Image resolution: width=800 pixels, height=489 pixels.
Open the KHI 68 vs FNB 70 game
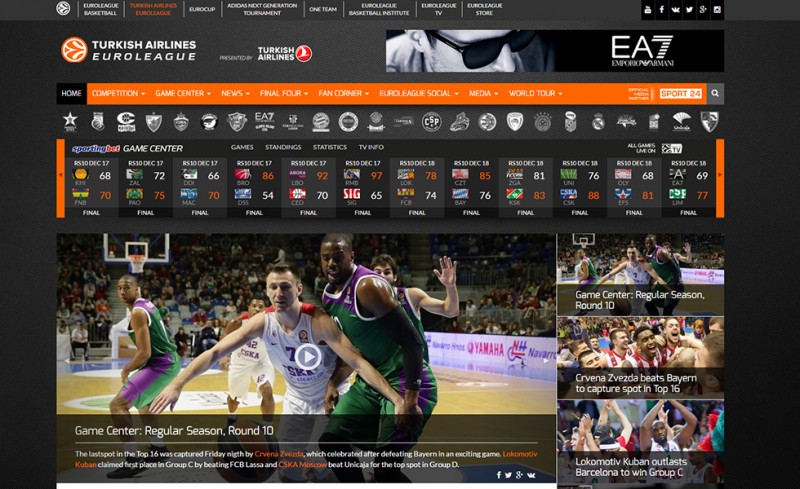click(x=91, y=188)
